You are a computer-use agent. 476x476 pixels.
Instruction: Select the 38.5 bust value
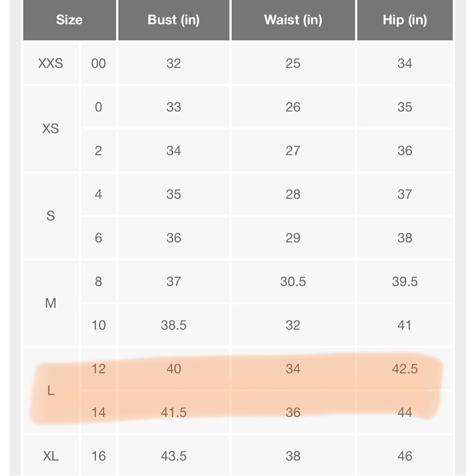[x=174, y=325]
